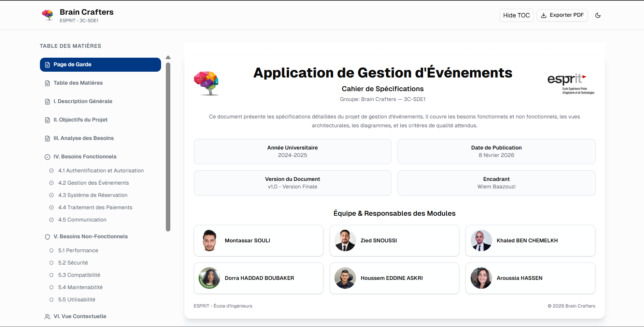The width and height of the screenshot is (644, 327).
Task: Toggle the check circle for 4.1 Authentification
Action: tap(52, 171)
